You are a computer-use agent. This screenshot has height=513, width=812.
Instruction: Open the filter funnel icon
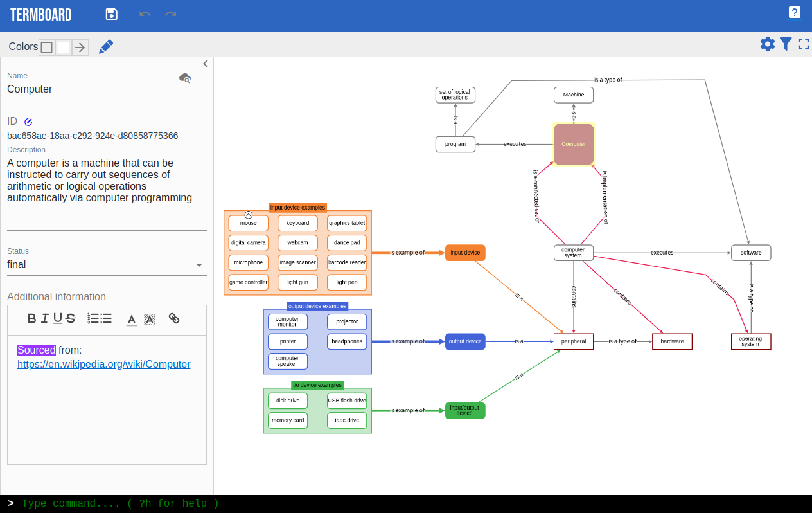(786, 44)
